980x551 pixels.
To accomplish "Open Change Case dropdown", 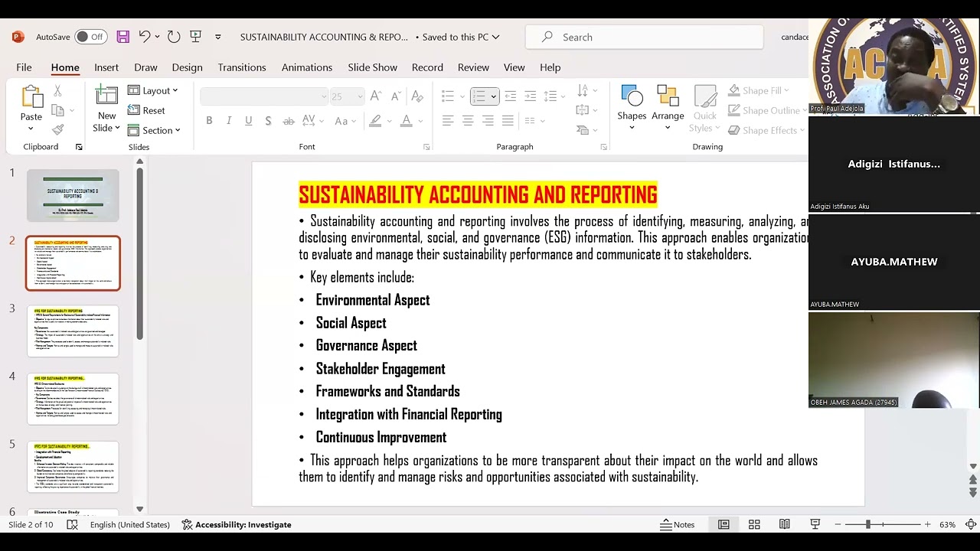I will (345, 121).
